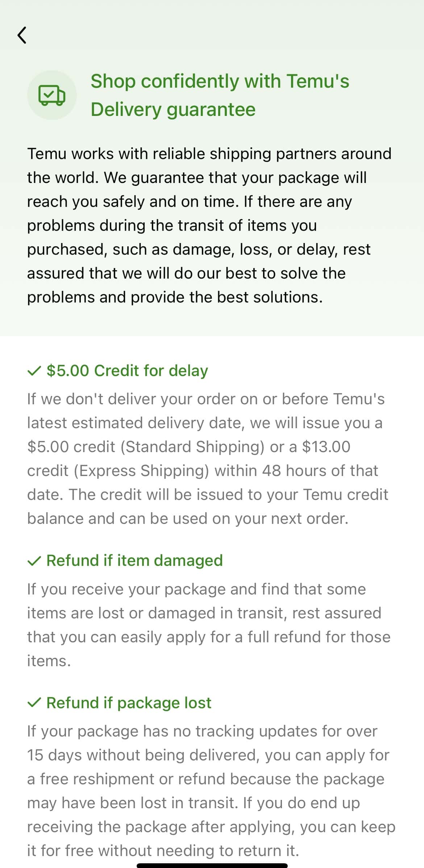The width and height of the screenshot is (424, 868).
Task: Tap the home indicator bar at screen bottom
Action: (212, 865)
